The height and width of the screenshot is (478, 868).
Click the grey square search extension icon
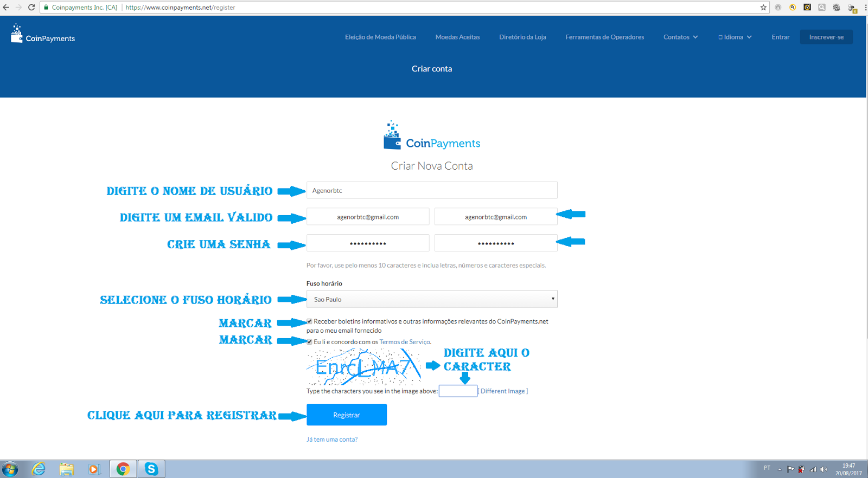822,8
